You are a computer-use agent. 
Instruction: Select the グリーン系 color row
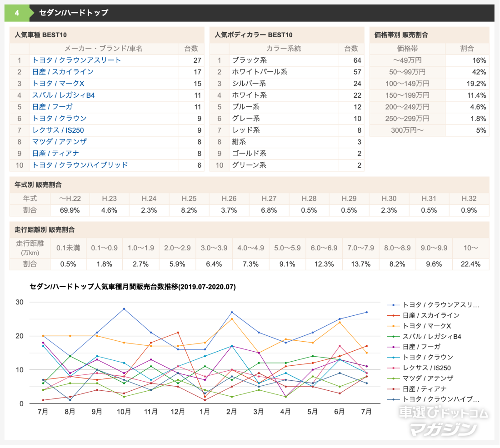tap(287, 165)
